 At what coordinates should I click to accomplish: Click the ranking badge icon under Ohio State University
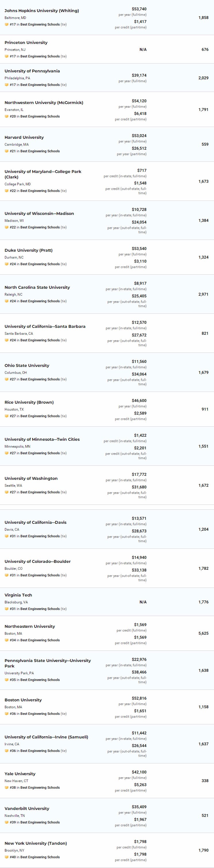pyautogui.click(x=6, y=380)
